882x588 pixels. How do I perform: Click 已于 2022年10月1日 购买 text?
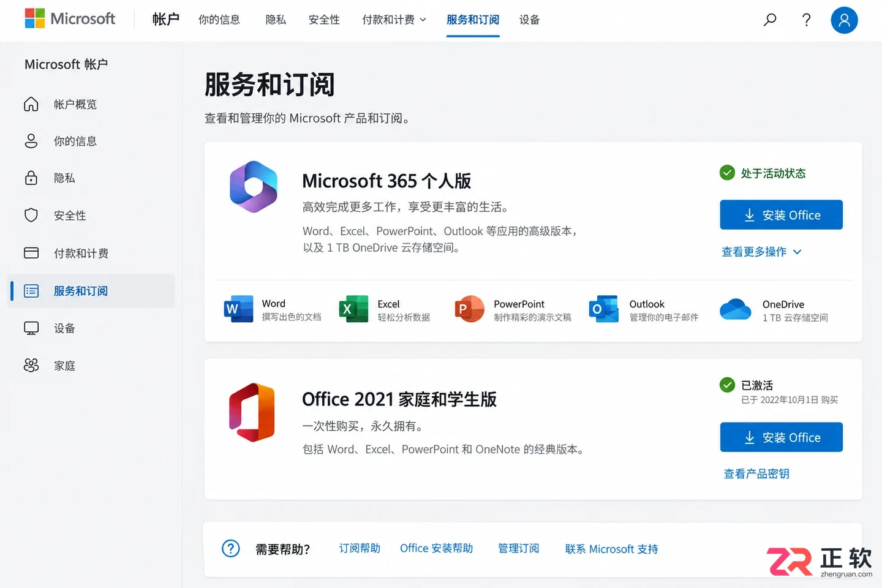(x=790, y=400)
